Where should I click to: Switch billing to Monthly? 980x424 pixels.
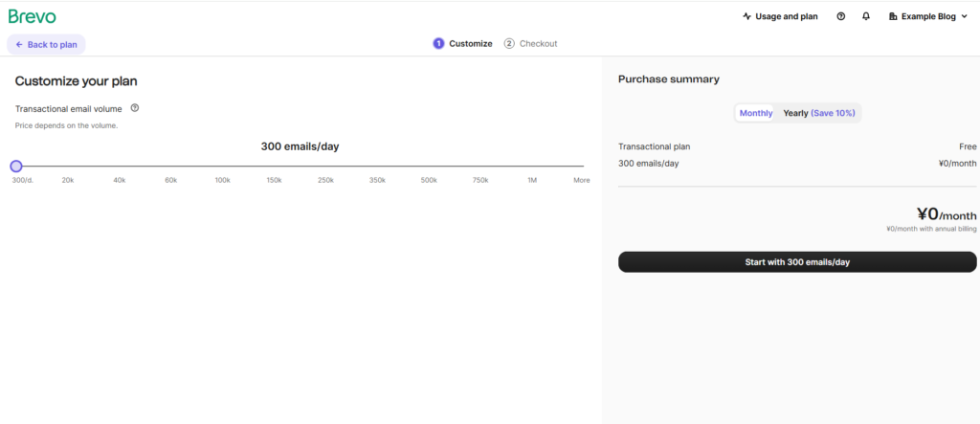pyautogui.click(x=755, y=113)
